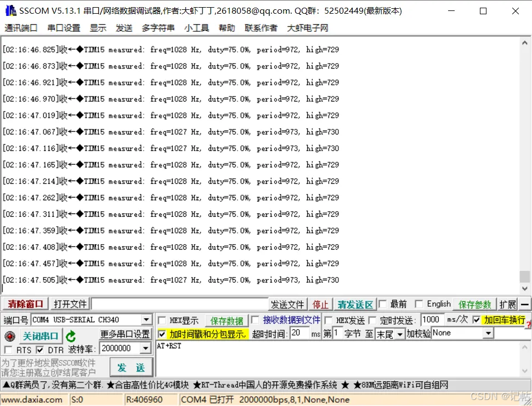532x406 pixels.
Task: Open the 联系作者 menu
Action: (261, 28)
